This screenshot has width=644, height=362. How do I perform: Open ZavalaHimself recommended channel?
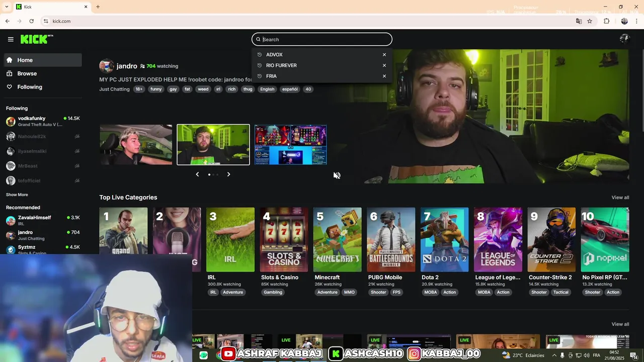click(x=43, y=220)
